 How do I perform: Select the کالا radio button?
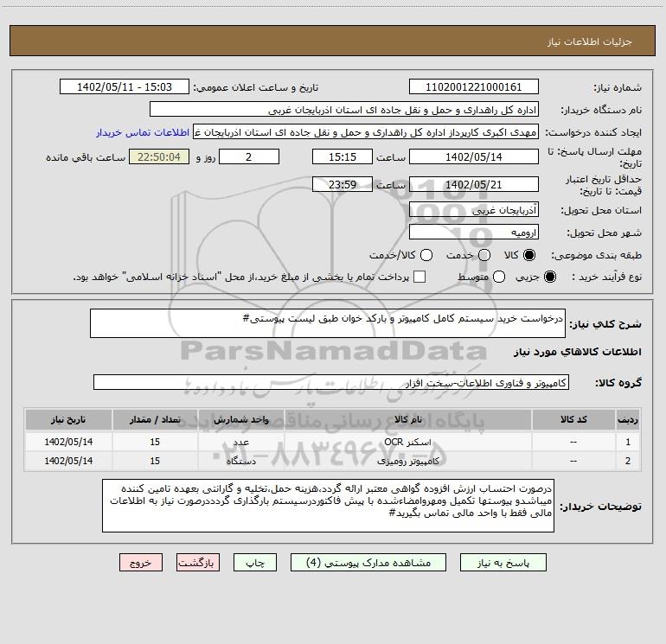[x=529, y=255]
